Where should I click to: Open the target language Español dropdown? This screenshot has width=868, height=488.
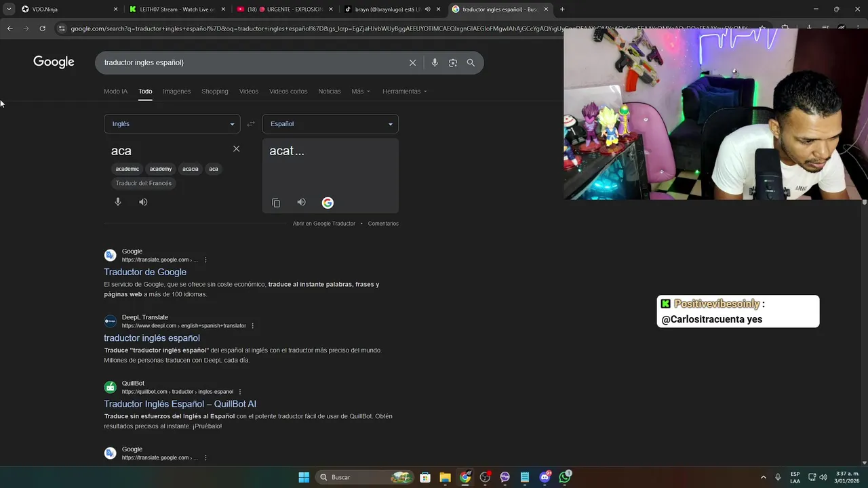[x=330, y=124]
